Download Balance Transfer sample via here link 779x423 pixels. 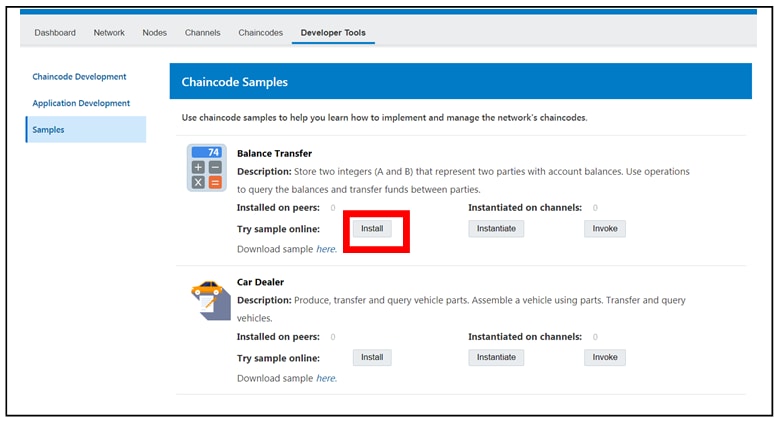[x=326, y=249]
